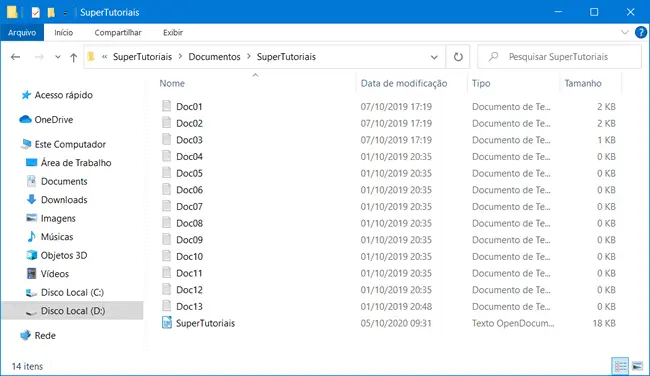Select Disco Local (C:) in sidebar
The image size is (650, 376).
(x=72, y=292)
